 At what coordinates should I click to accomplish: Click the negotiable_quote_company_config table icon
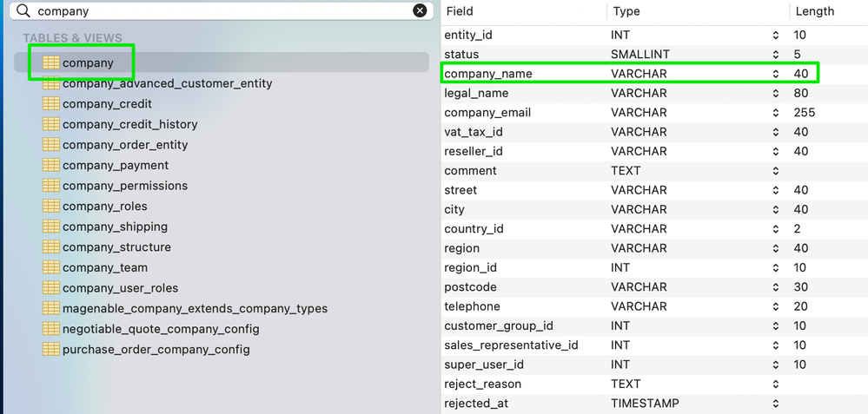pyautogui.click(x=50, y=329)
